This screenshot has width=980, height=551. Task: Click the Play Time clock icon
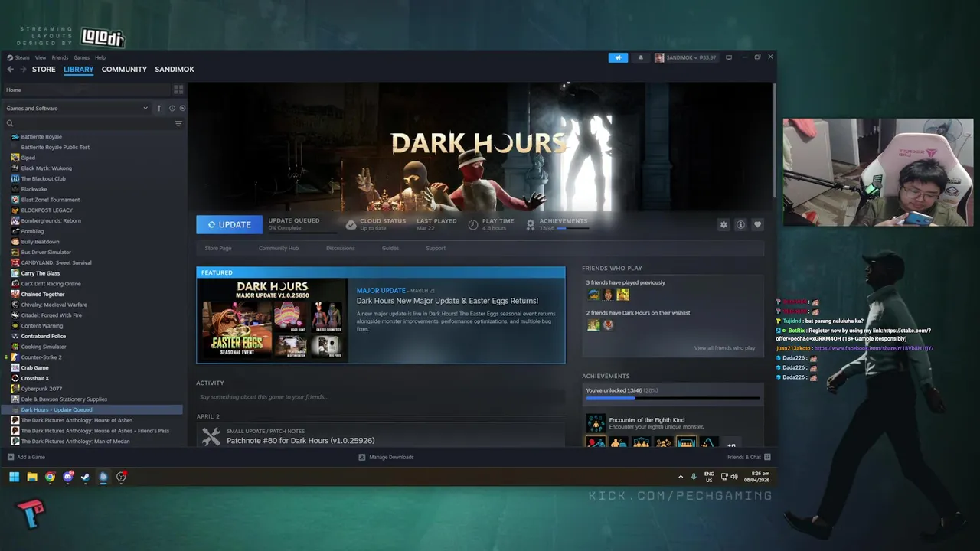coord(473,224)
